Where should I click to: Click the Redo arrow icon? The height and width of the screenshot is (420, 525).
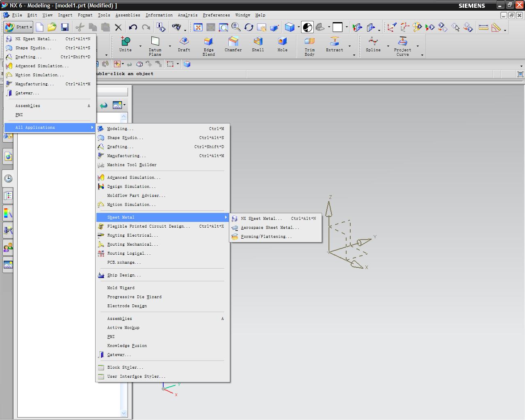click(146, 27)
